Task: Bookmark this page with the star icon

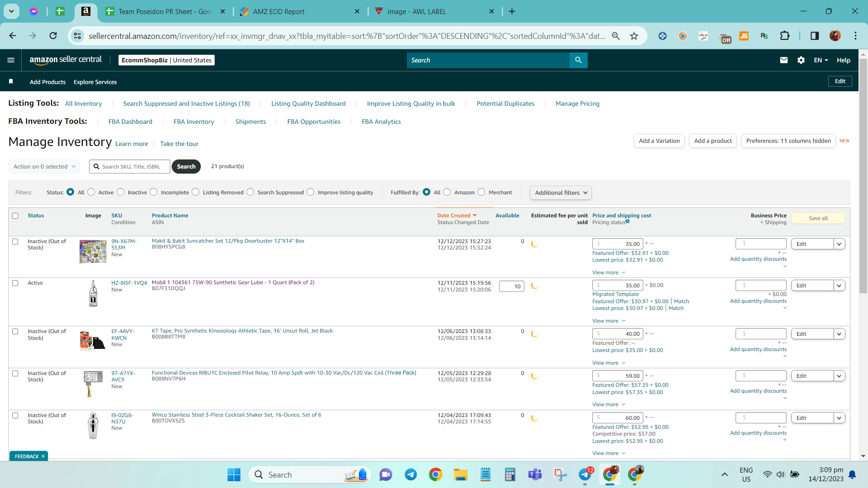Action: pos(634,36)
